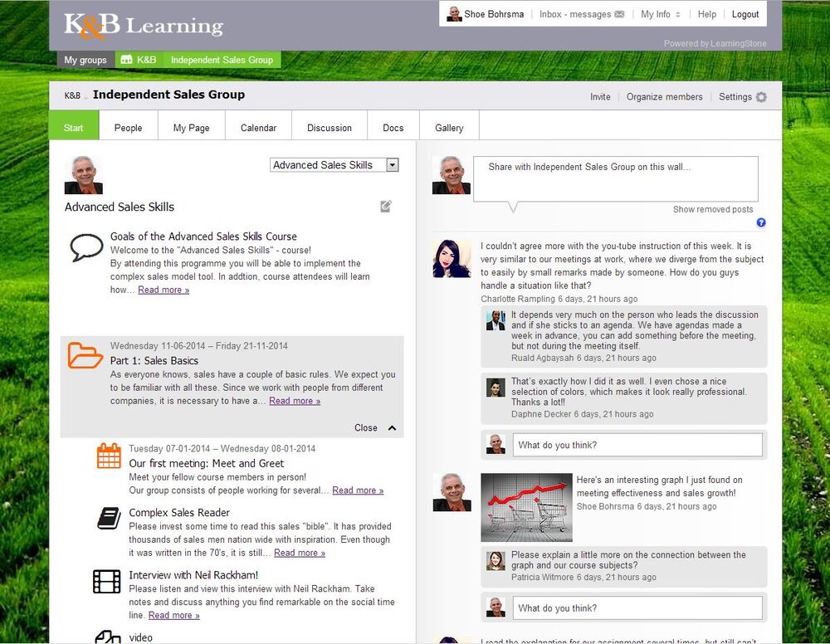Open Our first meeting: Meet and Greet title
The width and height of the screenshot is (830, 644).
207,463
